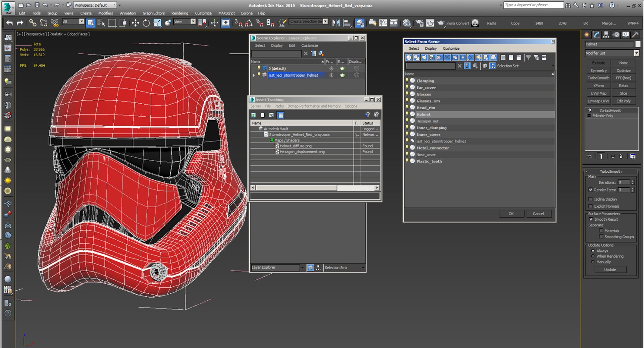Select the When Rendering update option
This screenshot has width=644, height=348.
(x=593, y=256)
